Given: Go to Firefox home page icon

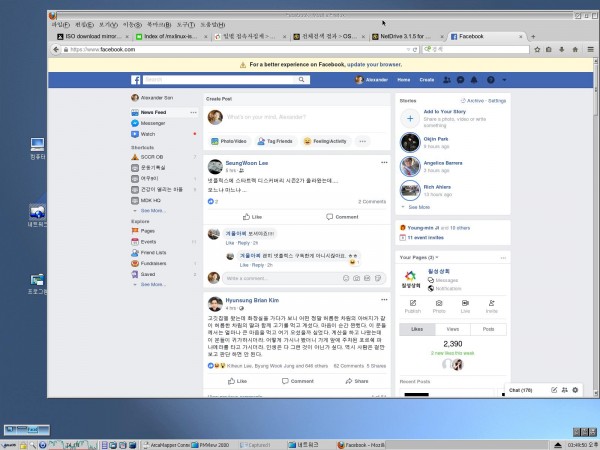Looking at the screenshot, I should point(575,49).
